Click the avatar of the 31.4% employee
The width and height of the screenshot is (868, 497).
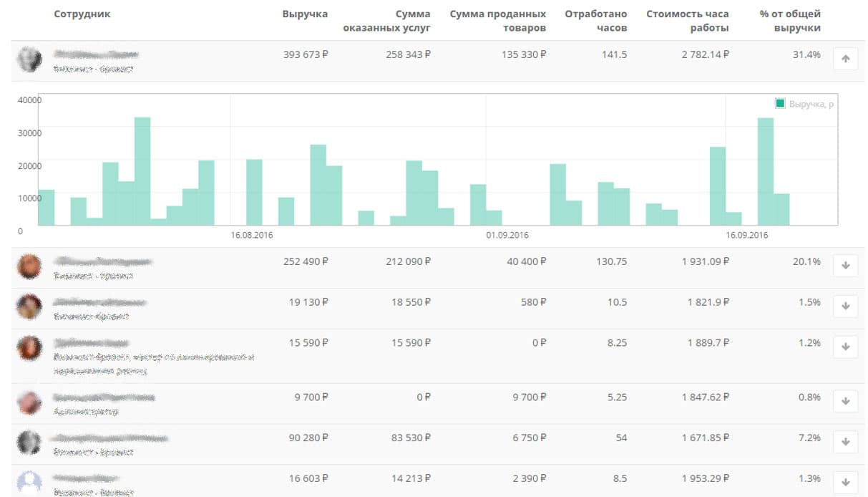[x=29, y=60]
